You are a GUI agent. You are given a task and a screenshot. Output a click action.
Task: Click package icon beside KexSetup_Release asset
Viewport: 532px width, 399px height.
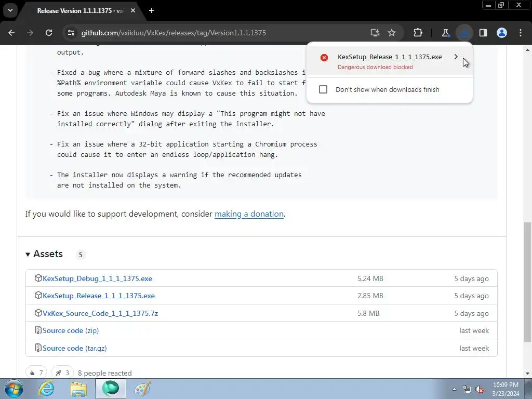point(38,296)
